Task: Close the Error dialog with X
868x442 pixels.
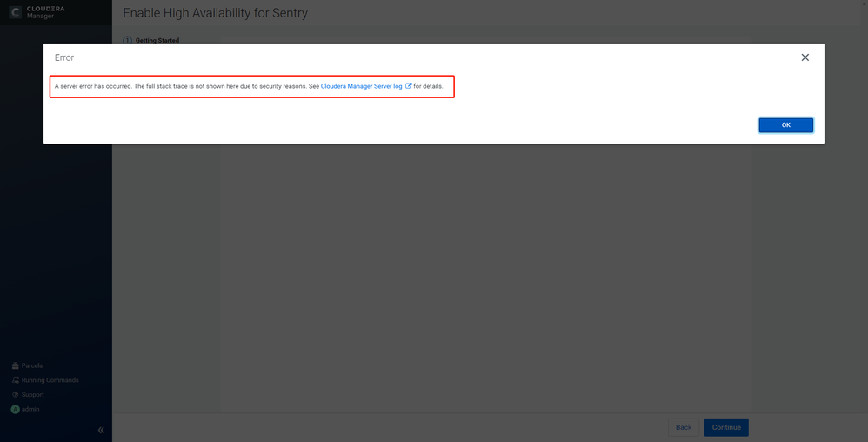Action: pyautogui.click(x=805, y=57)
